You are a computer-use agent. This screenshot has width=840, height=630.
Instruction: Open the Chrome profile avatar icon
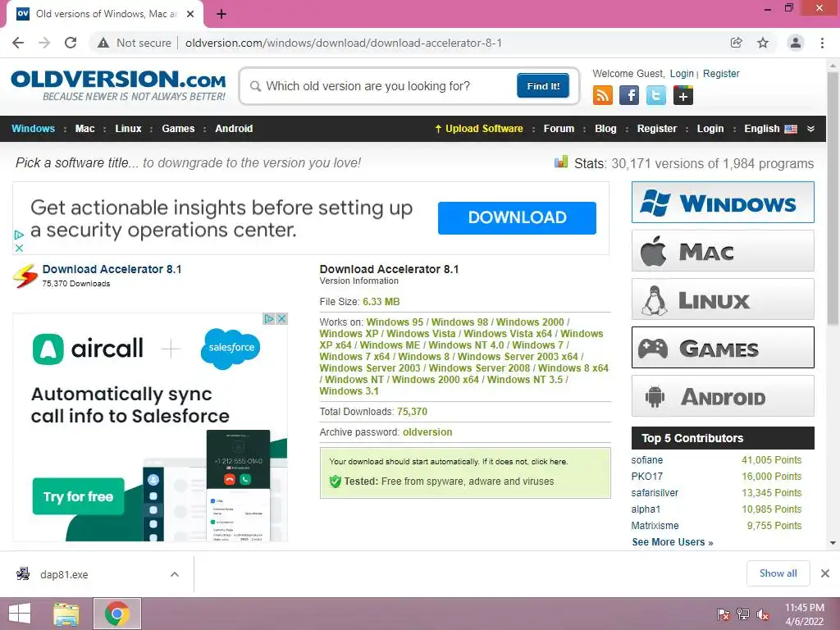point(796,43)
